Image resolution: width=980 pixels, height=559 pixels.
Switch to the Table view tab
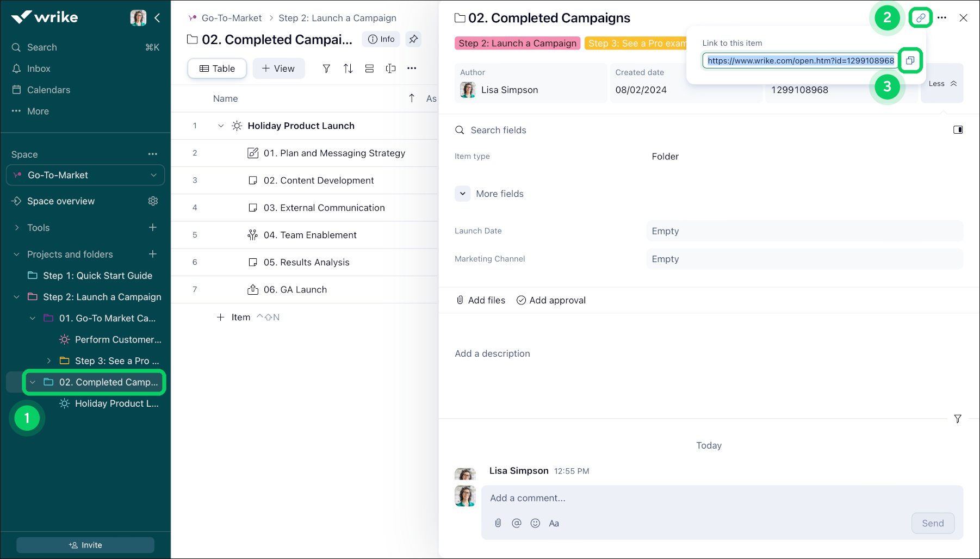click(x=217, y=69)
